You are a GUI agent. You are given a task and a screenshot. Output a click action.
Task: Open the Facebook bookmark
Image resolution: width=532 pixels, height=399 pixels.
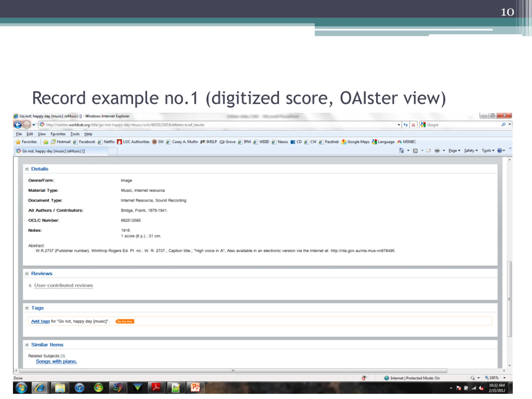coord(84,142)
